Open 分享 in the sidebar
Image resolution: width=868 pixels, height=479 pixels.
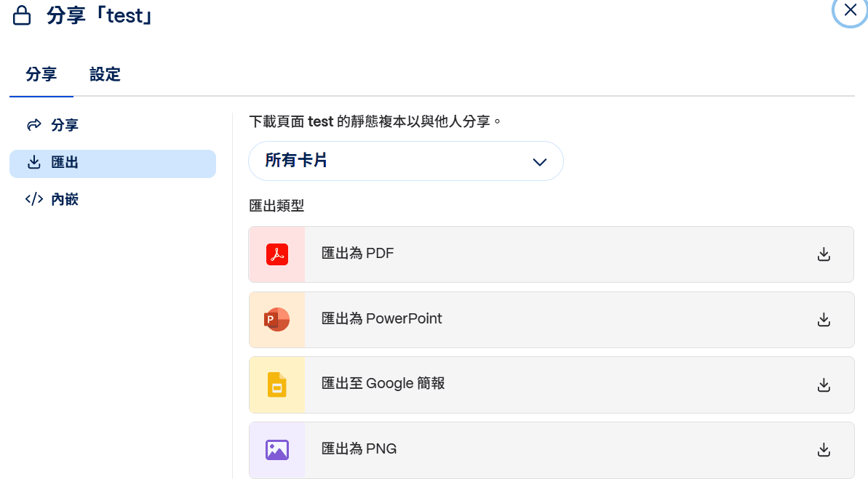64,125
